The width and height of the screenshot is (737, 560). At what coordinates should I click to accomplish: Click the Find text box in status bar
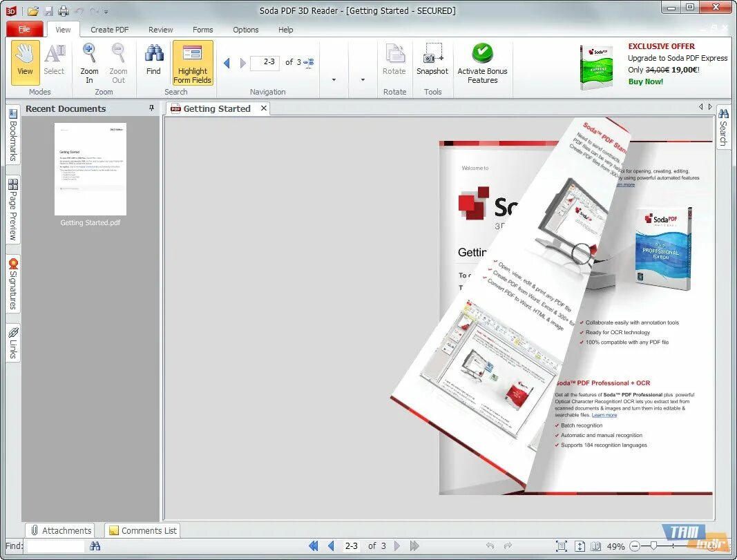click(55, 546)
